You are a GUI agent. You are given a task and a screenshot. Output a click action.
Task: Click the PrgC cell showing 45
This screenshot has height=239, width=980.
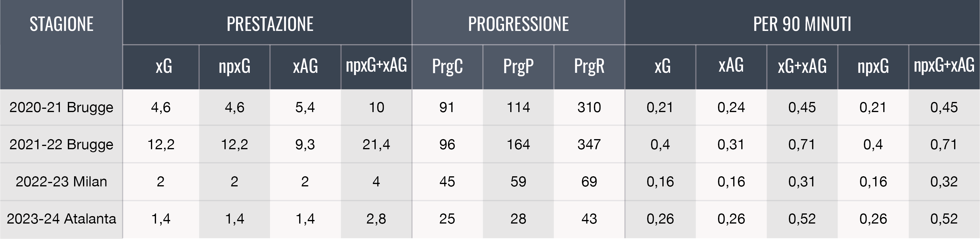coord(447,182)
